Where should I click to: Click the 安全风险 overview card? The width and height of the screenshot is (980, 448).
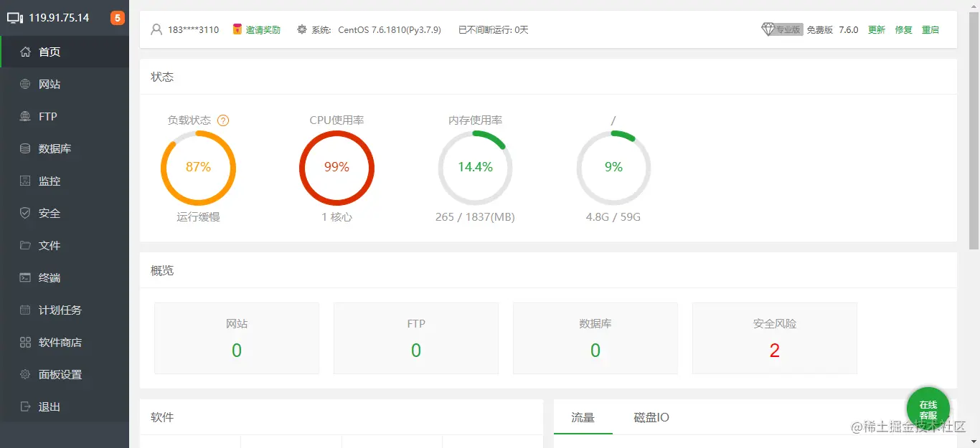pos(775,338)
